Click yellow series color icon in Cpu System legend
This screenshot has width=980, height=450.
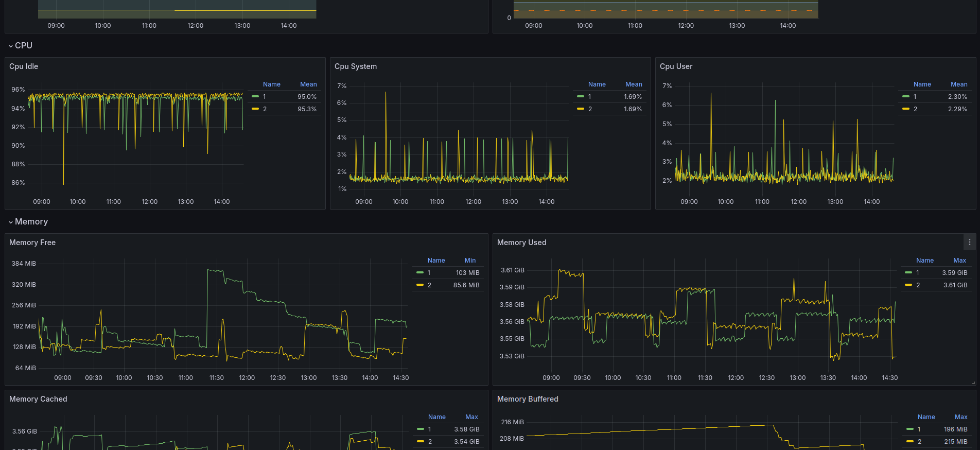pos(581,109)
